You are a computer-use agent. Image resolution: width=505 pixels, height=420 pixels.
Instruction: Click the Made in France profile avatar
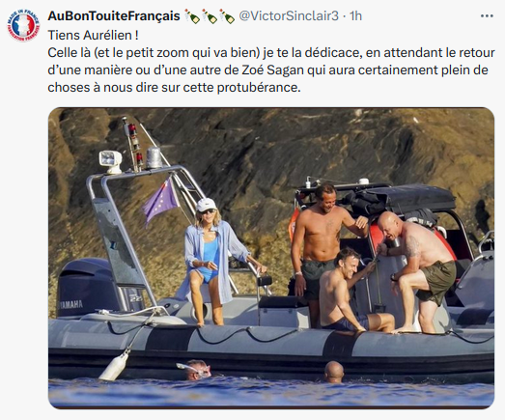tap(23, 25)
